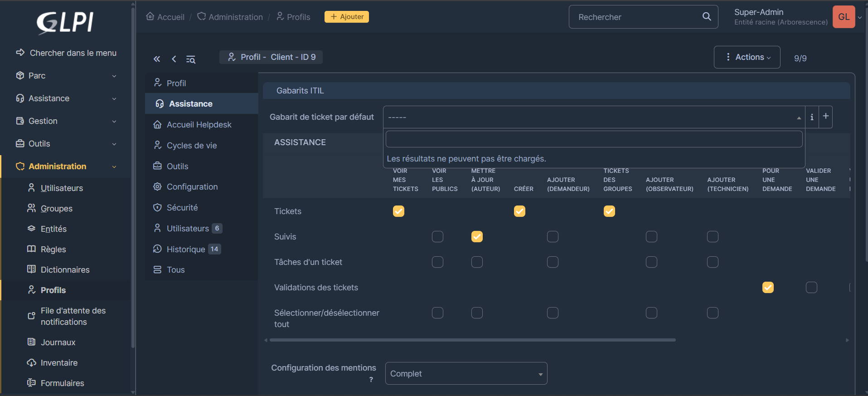Image resolution: width=868 pixels, height=396 pixels.
Task: Click the template info icon
Action: click(x=812, y=117)
